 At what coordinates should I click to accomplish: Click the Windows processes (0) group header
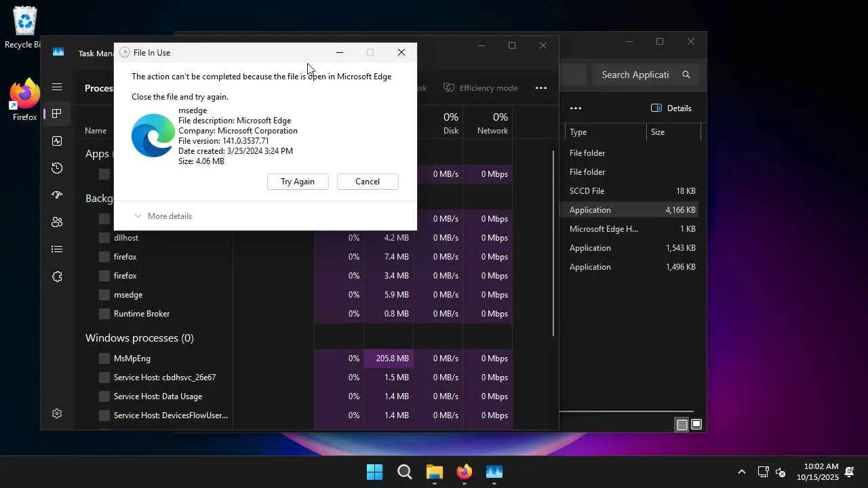(140, 338)
